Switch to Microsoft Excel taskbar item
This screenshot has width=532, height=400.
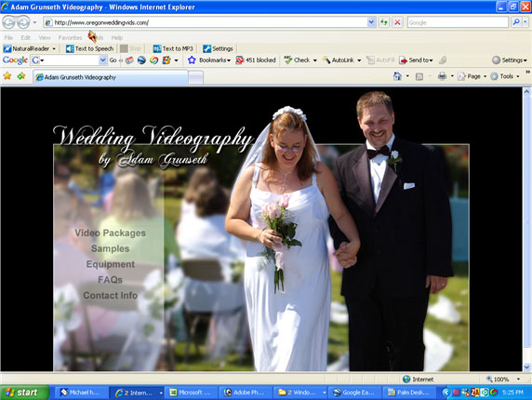tap(191, 393)
